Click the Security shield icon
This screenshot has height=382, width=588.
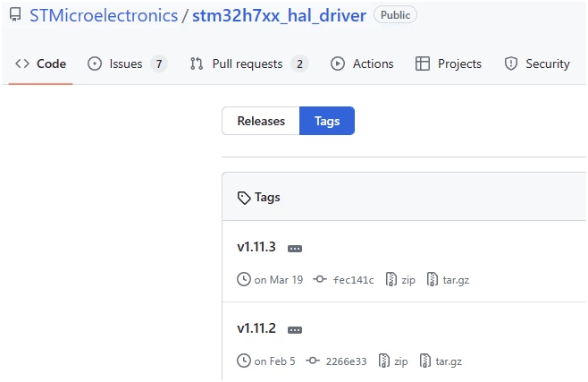(x=511, y=64)
